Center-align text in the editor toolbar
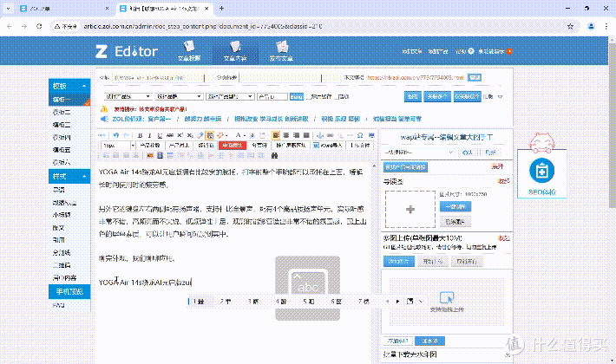The height and width of the screenshot is (364, 616). (286, 135)
